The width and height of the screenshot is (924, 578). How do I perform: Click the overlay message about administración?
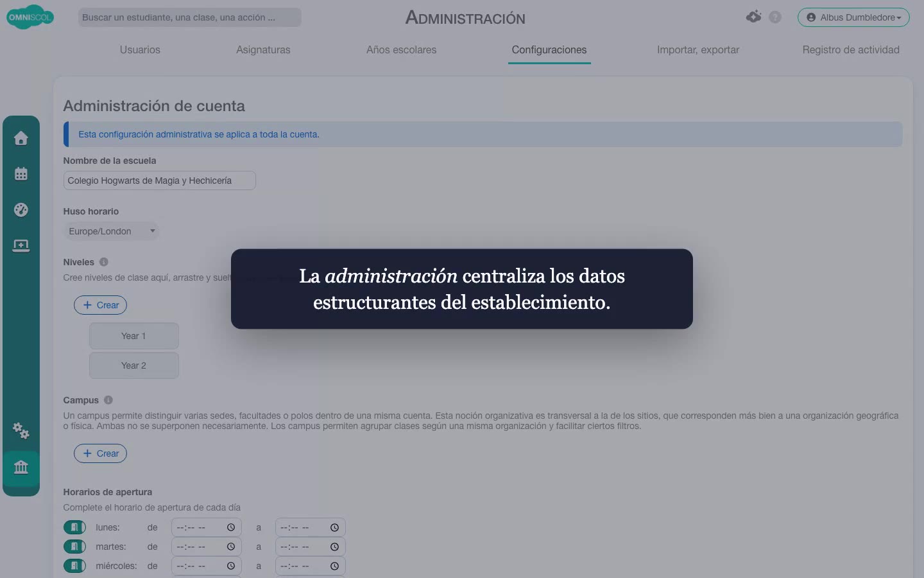462,289
